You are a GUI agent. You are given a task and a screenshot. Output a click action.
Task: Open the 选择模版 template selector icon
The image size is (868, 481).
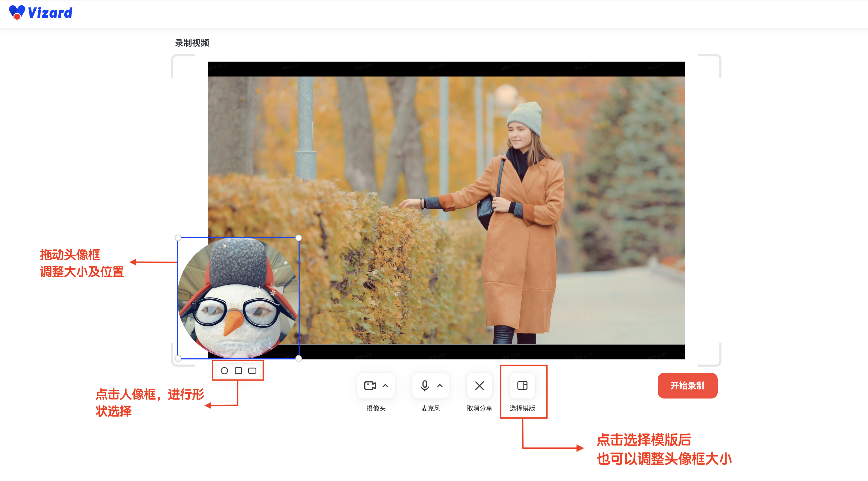pyautogui.click(x=523, y=386)
